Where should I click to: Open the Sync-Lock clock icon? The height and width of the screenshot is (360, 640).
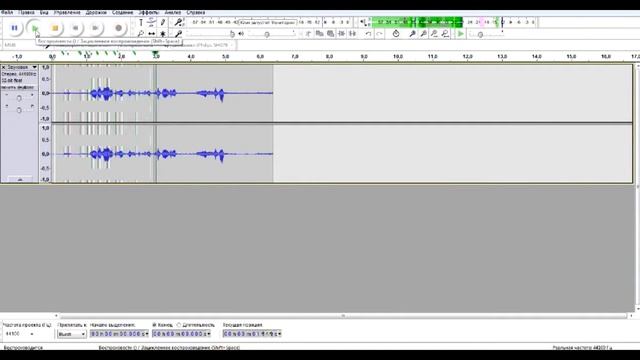[x=396, y=33]
